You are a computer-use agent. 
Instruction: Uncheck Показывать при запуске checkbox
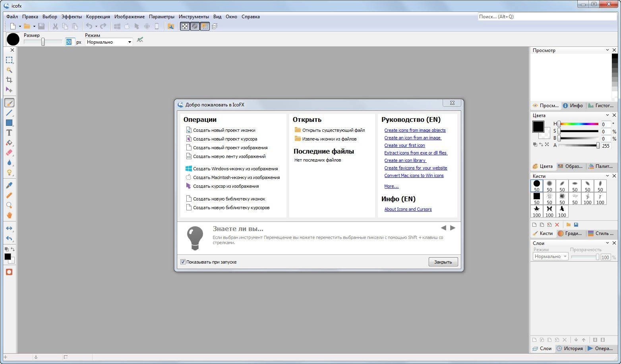coord(183,262)
